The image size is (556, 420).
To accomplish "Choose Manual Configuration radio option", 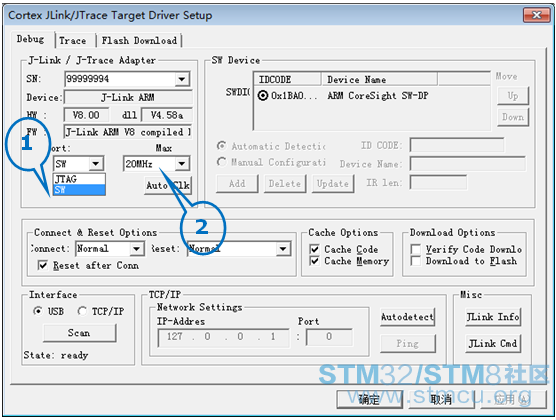I will (x=222, y=162).
